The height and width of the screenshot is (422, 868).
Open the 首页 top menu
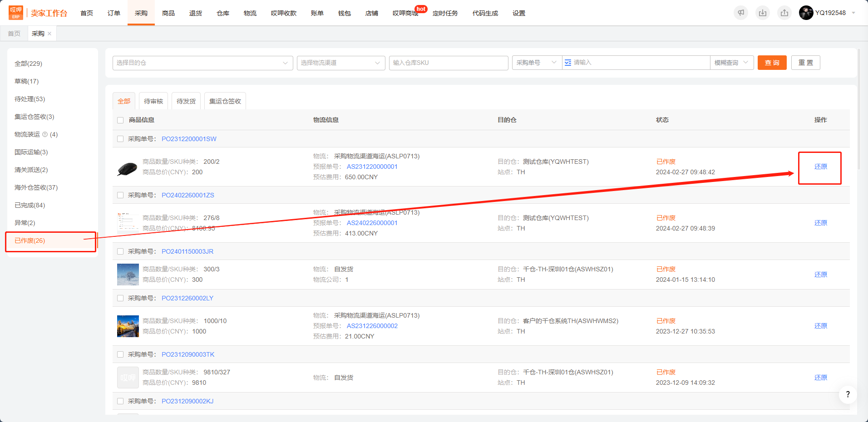[x=87, y=13]
